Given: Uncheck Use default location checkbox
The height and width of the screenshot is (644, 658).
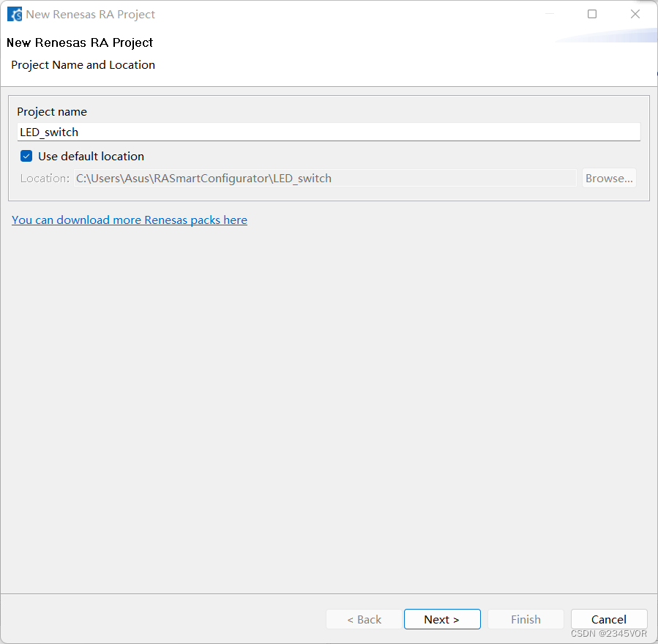Looking at the screenshot, I should [26, 157].
